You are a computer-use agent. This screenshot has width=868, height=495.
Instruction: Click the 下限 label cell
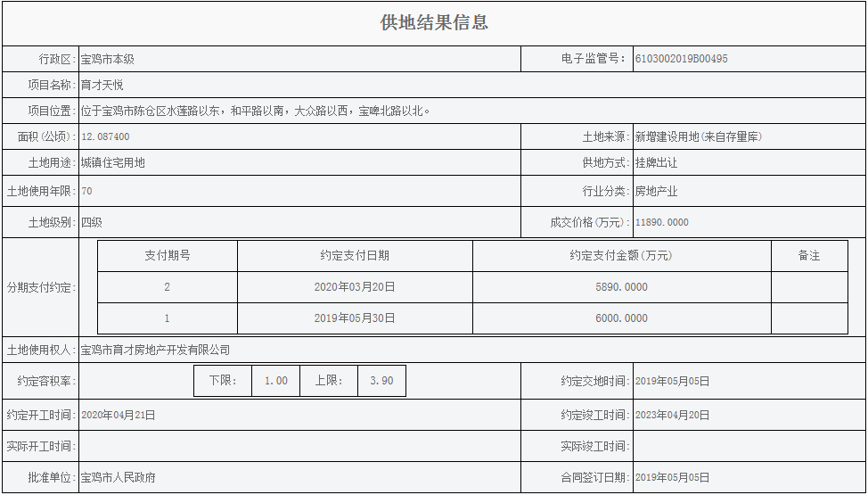223,381
